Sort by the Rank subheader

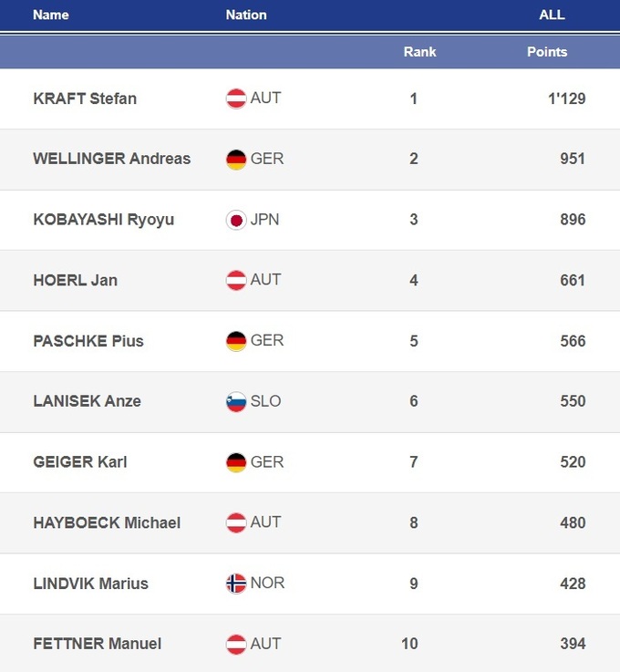click(x=419, y=52)
